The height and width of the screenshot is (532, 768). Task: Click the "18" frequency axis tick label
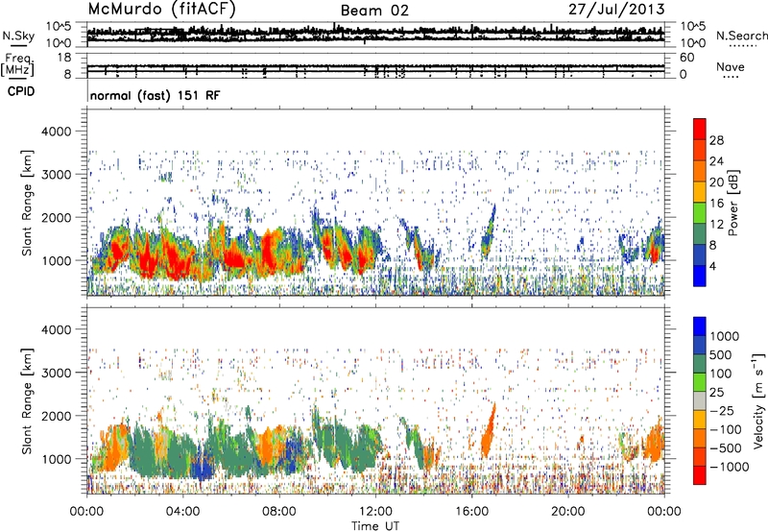click(64, 58)
